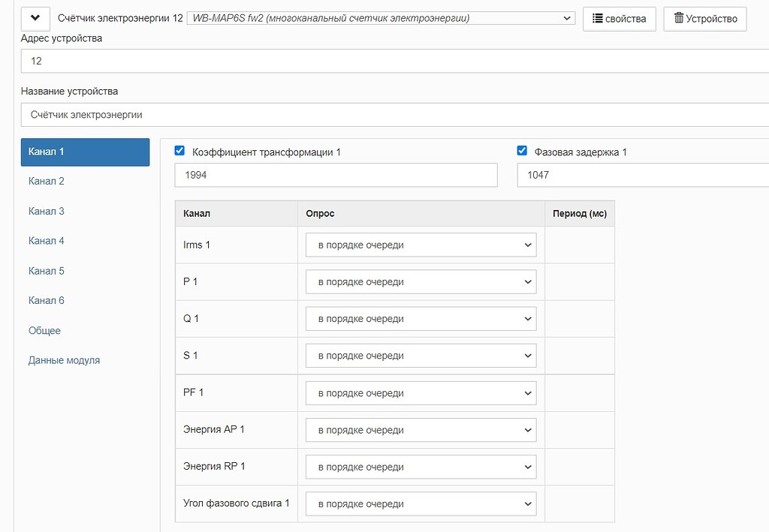Screen dimensions: 769x532
Task: Expand polling dropdown for Irms 1
Action: point(421,245)
